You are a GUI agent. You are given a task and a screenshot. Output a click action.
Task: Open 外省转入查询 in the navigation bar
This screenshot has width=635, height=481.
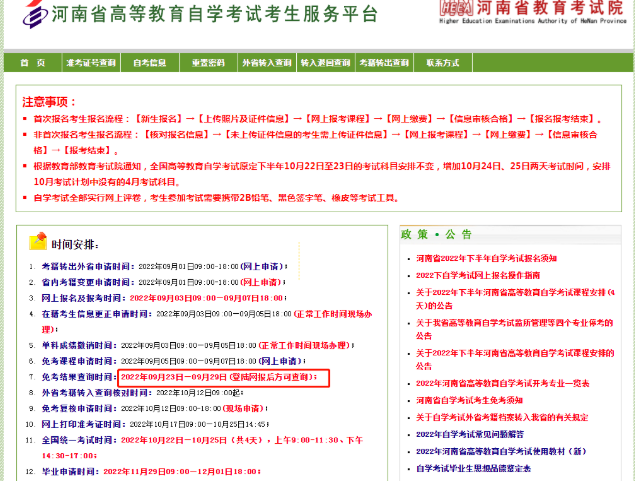[x=267, y=63]
